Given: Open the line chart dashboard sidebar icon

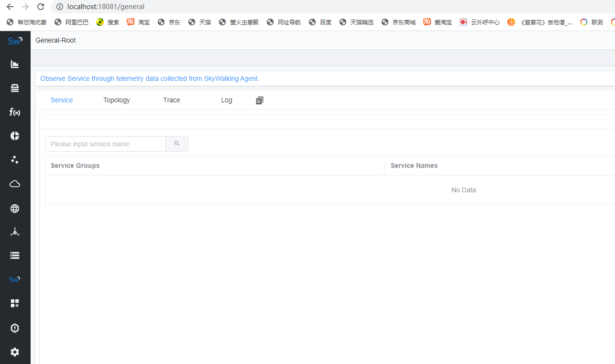Looking at the screenshot, I should tap(15, 64).
